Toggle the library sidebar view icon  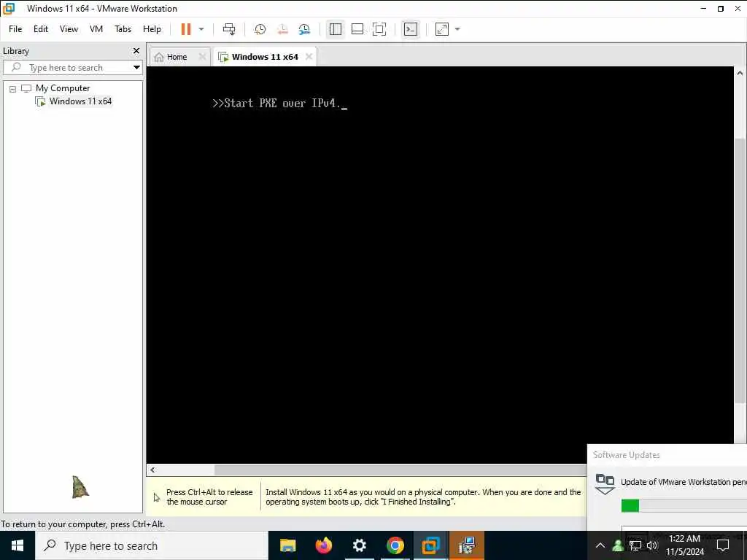tap(336, 29)
